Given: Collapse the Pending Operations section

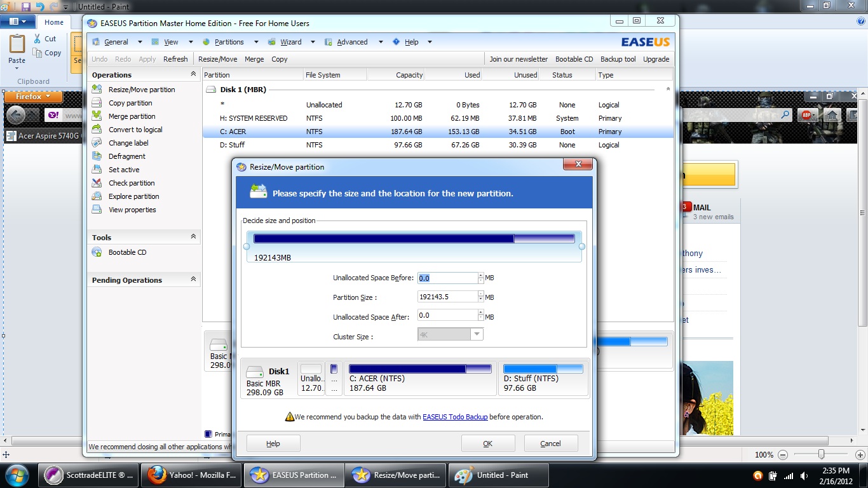Looking at the screenshot, I should point(193,280).
